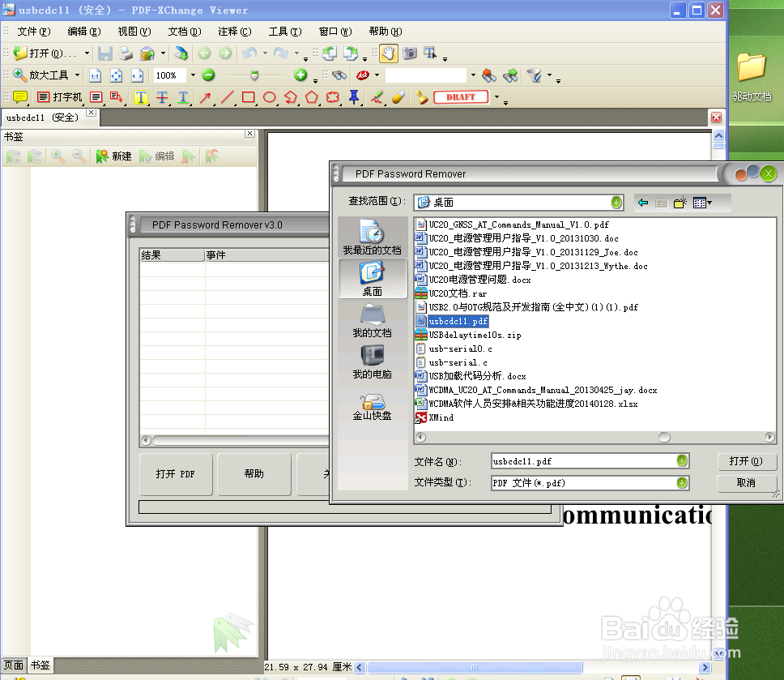Image resolution: width=784 pixels, height=680 pixels.
Task: Click Open PDF in Password Remover v3.0
Action: [x=176, y=474]
